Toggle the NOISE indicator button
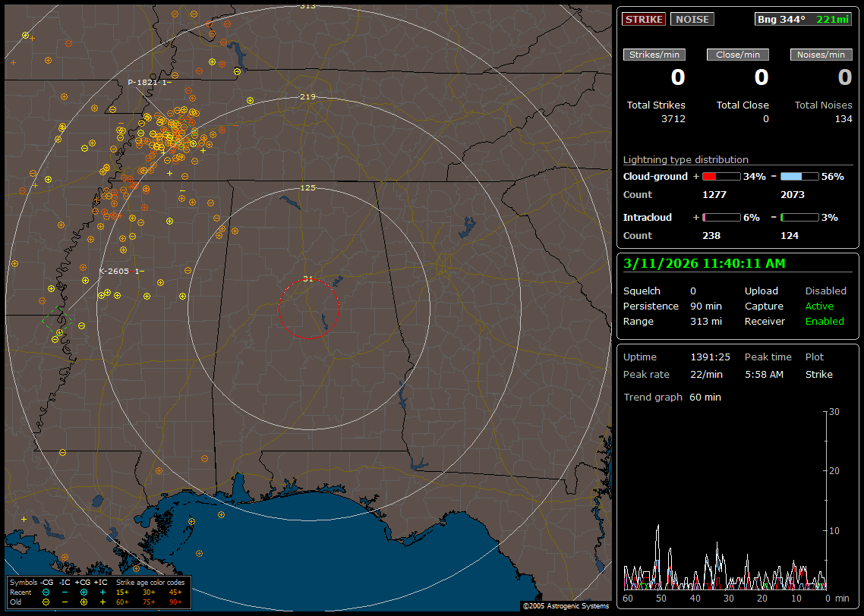The image size is (864, 616). tap(692, 19)
